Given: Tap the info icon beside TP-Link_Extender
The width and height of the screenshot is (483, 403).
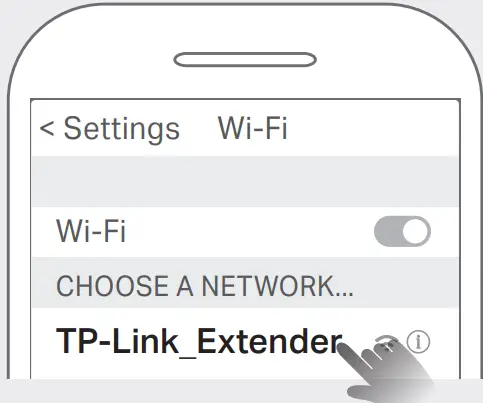Looking at the screenshot, I should pyautogui.click(x=418, y=342).
